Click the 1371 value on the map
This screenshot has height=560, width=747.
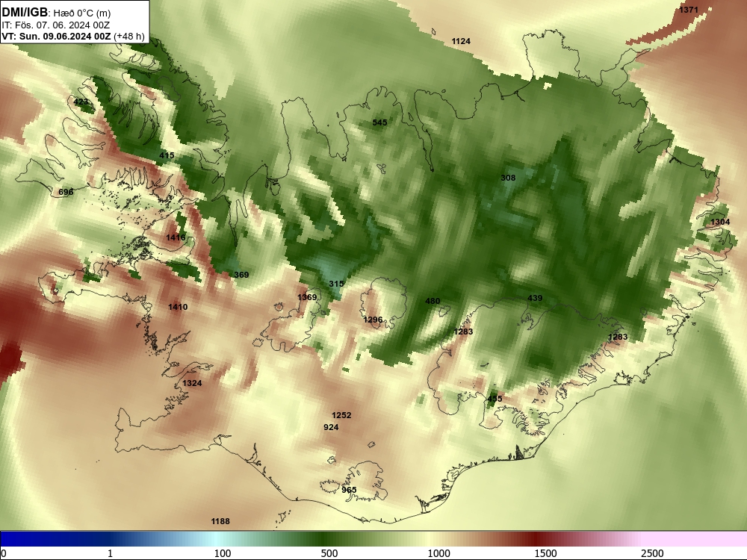pyautogui.click(x=689, y=10)
